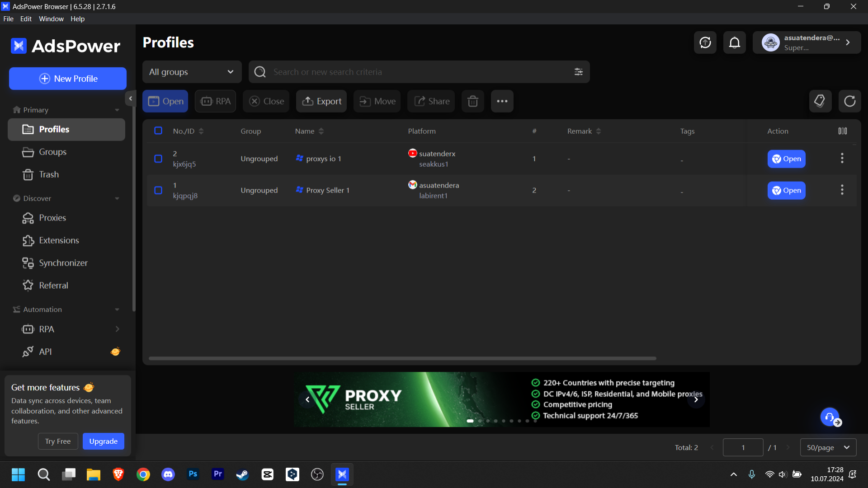Viewport: 868px width, 488px height.
Task: Collapse the sidebar with arrow handle
Action: [130, 99]
